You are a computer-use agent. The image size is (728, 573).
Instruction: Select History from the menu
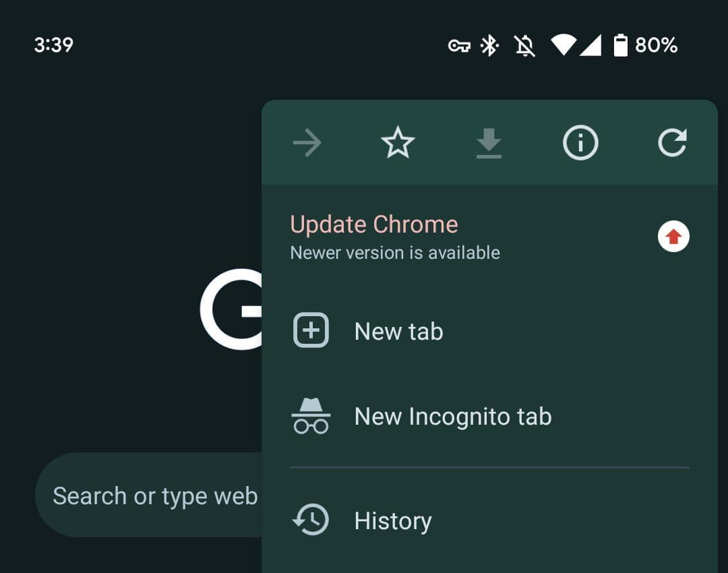pyautogui.click(x=392, y=520)
